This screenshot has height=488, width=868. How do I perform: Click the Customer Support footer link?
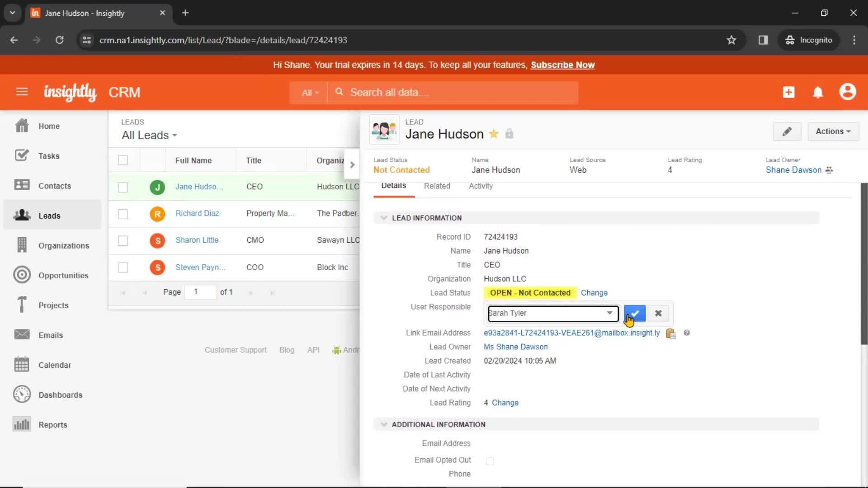tap(236, 350)
